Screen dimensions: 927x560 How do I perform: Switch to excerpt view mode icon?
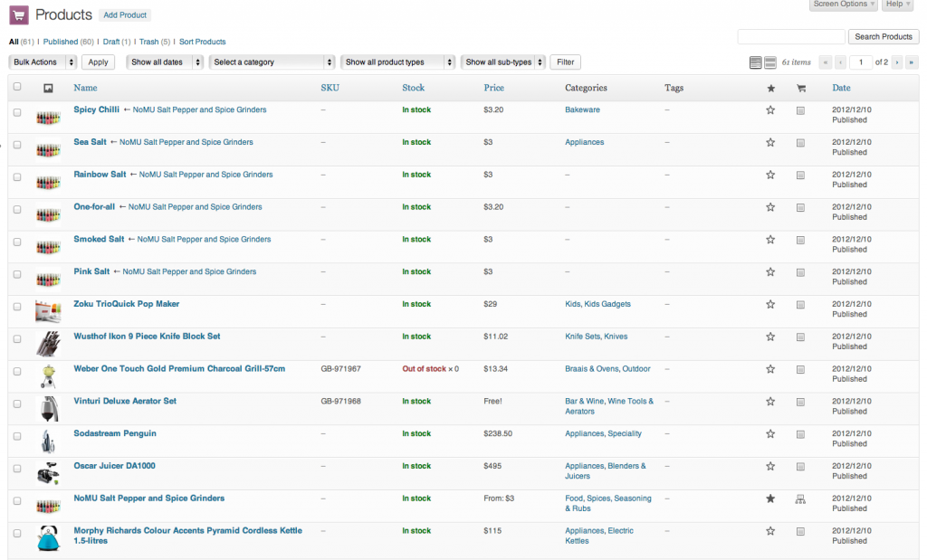(770, 62)
